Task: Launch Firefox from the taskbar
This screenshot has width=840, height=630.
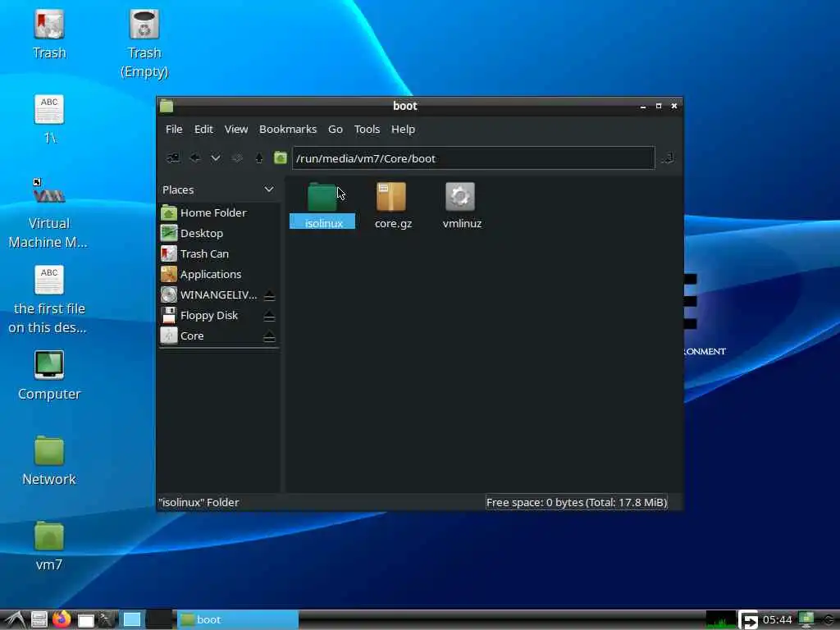Action: click(x=62, y=619)
